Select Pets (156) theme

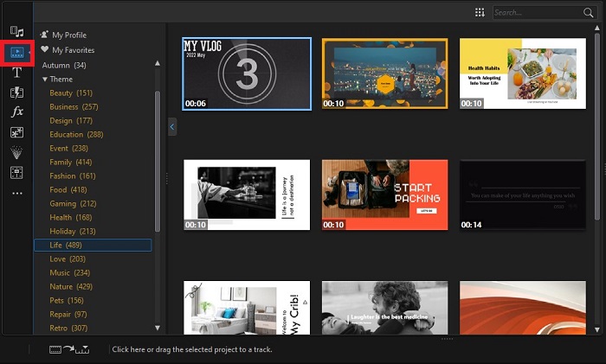67,301
